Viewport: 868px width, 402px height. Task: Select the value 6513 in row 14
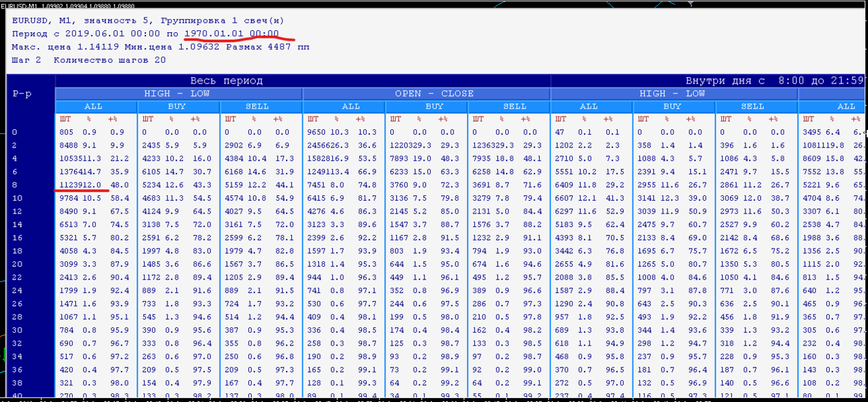[69, 225]
